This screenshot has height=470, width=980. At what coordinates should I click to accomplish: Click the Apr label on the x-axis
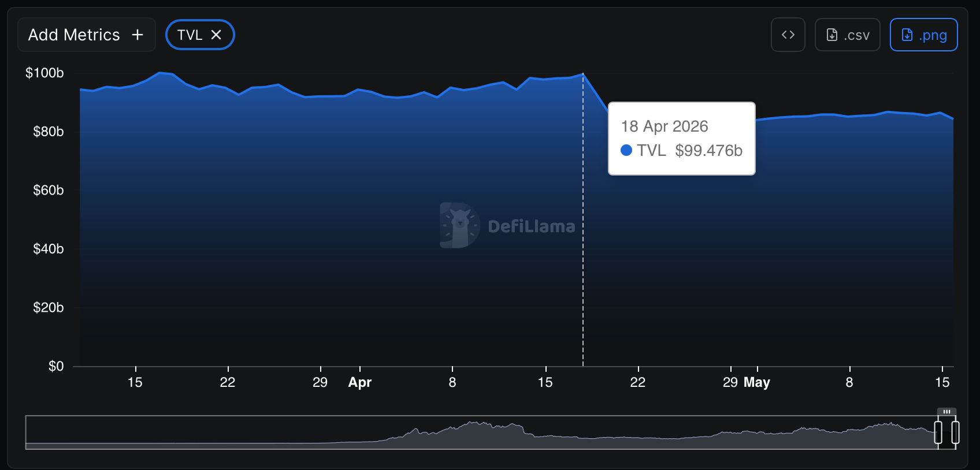(360, 382)
